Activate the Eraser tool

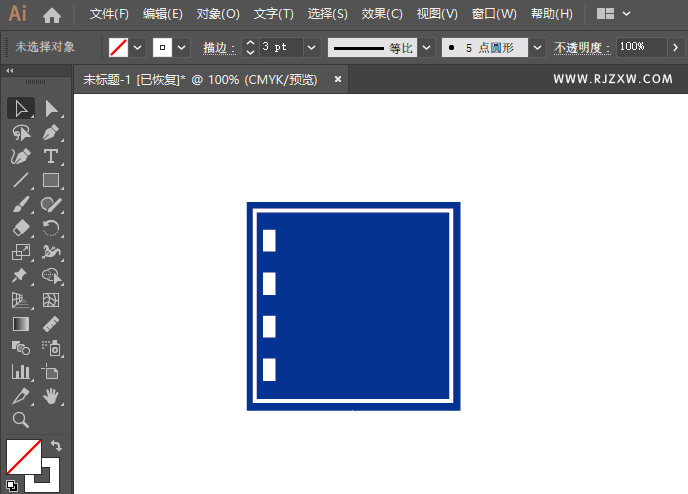click(20, 229)
